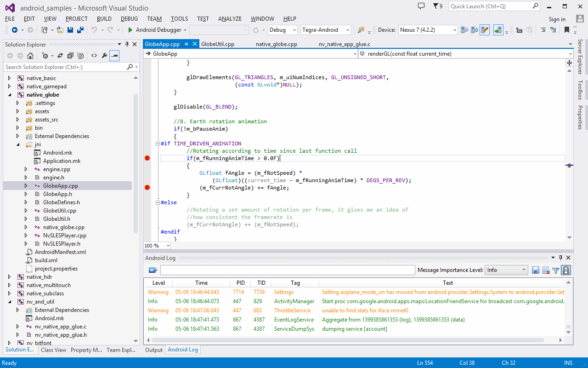Click the breakpoint next to the if statement
Screen dimensions: 588x368
[147, 158]
